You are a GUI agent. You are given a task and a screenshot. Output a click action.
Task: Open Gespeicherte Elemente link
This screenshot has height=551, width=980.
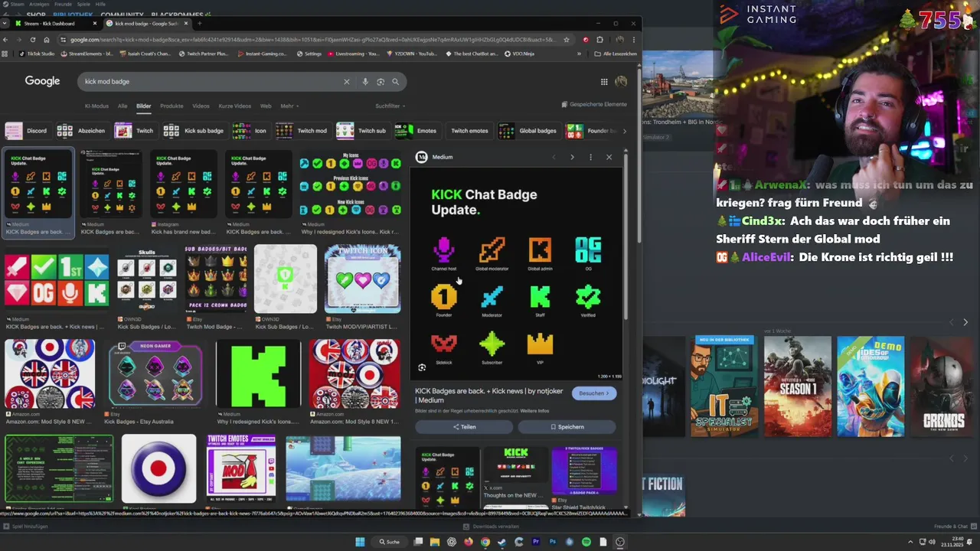594,104
